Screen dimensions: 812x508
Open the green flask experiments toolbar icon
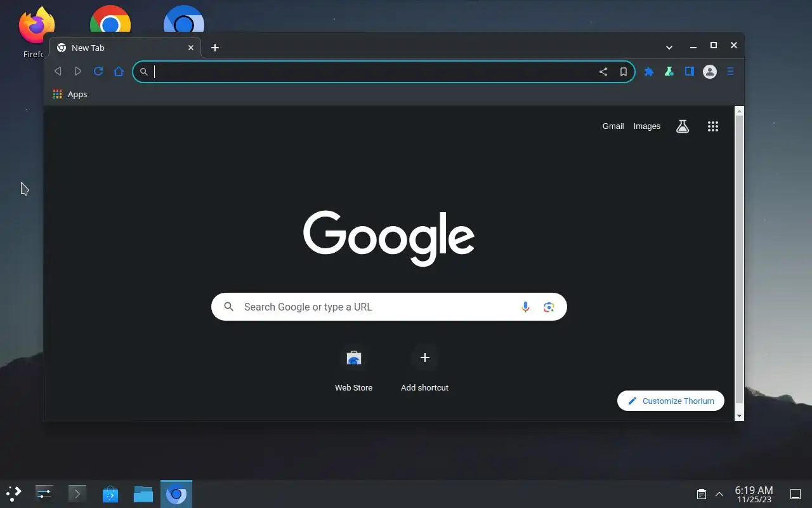[669, 72]
